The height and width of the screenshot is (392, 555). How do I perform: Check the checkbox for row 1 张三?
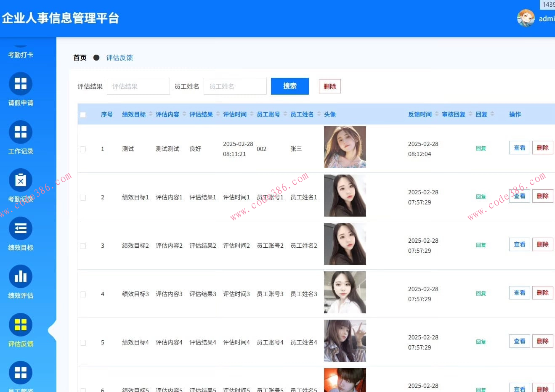point(83,148)
